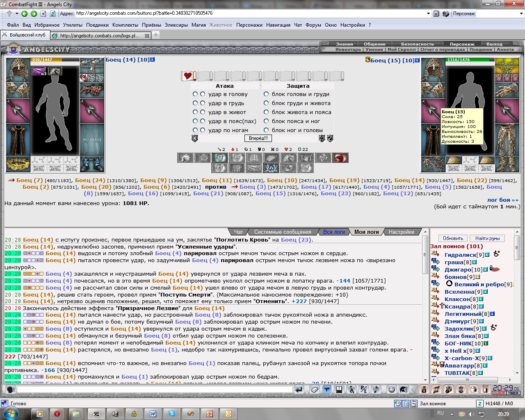Open info icon next to Боец (14) [10]
The width and height of the screenshot is (525, 420).
tap(153, 59)
